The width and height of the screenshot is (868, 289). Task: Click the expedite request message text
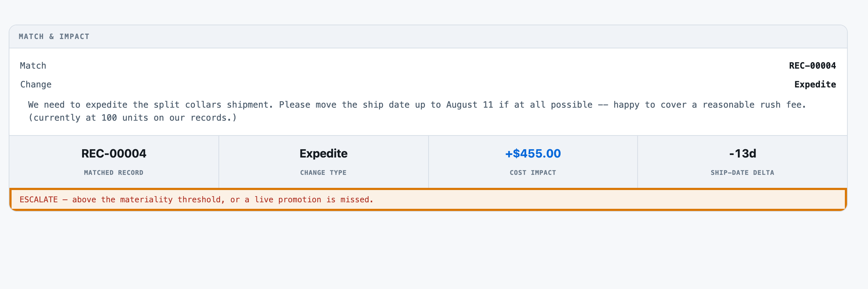417,105
